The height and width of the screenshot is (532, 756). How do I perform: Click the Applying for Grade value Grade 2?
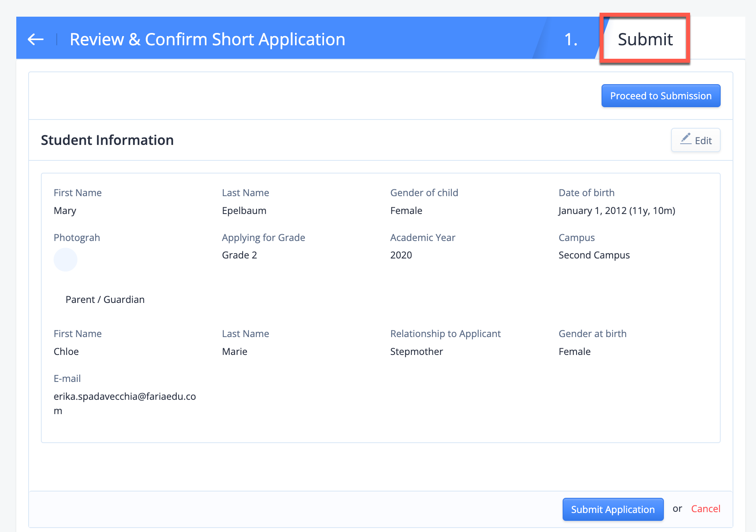tap(239, 255)
